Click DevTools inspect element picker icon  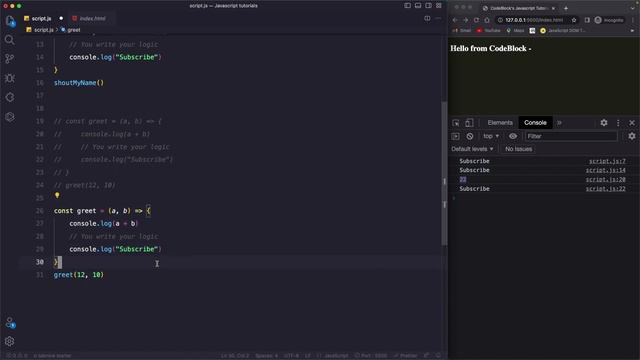(456, 123)
